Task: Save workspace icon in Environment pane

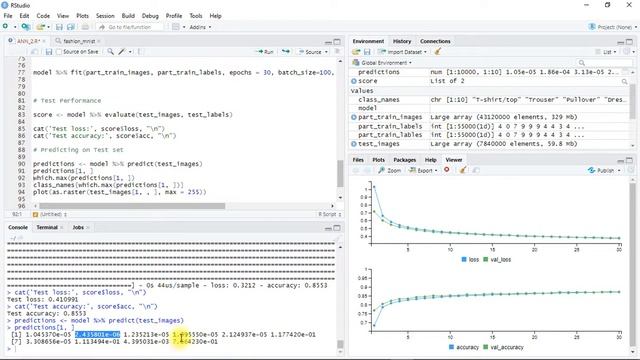Action: 367,52
